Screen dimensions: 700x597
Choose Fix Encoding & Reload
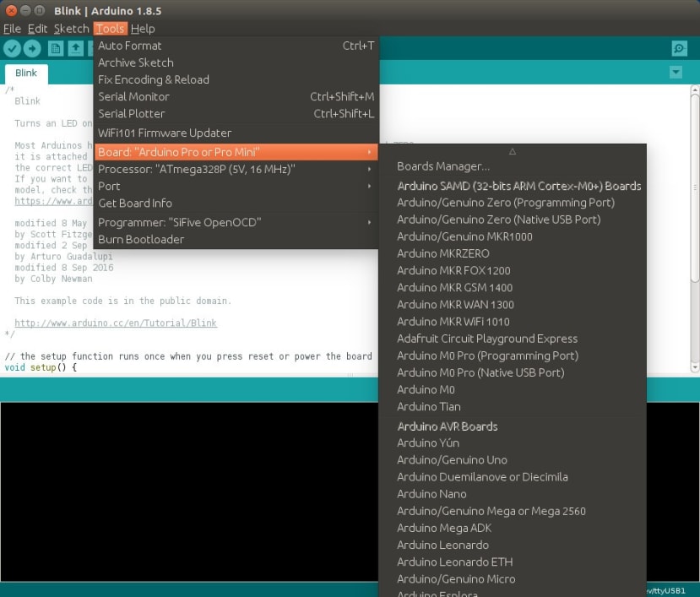click(236, 79)
